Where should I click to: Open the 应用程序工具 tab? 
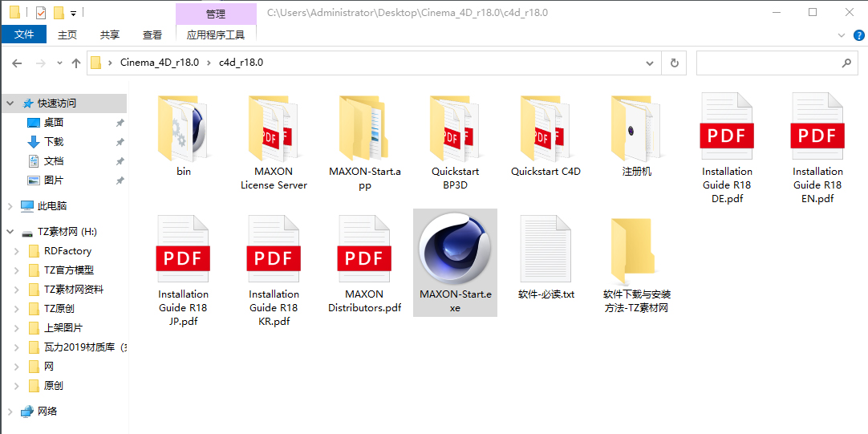pos(216,34)
